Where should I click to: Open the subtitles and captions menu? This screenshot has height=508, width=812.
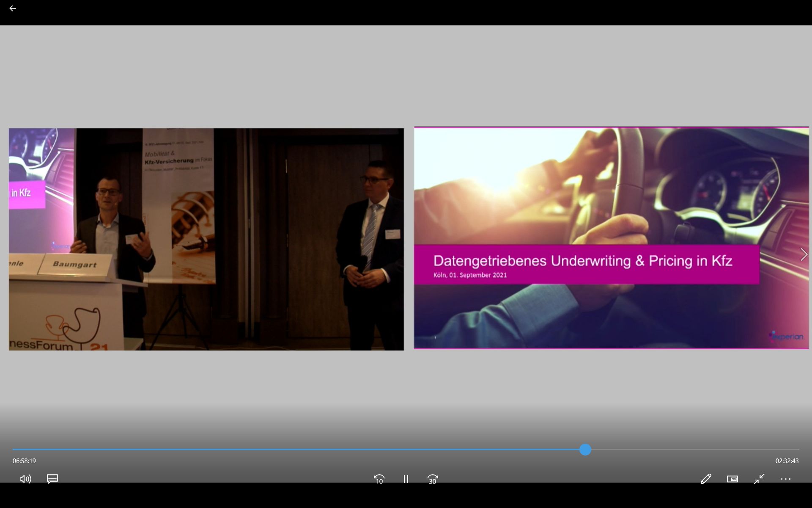click(x=52, y=479)
